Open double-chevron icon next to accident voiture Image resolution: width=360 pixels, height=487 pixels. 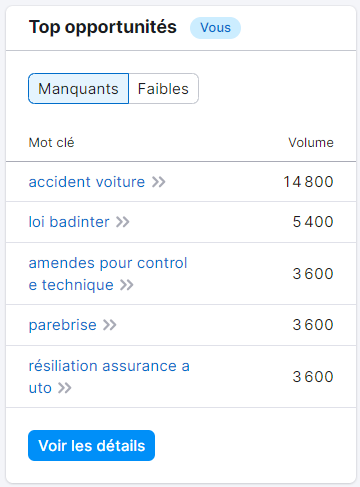pyautogui.click(x=159, y=182)
